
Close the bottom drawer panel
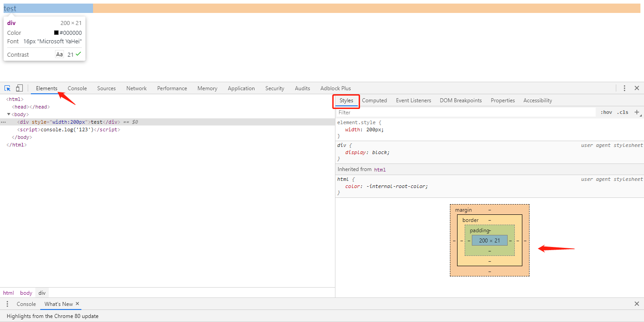[x=637, y=304]
